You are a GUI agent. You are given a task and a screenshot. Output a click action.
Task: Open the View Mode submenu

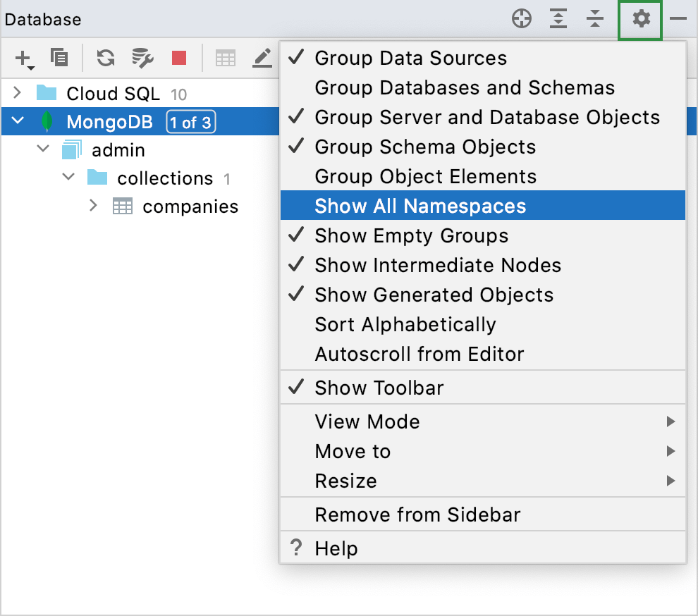[x=367, y=421]
